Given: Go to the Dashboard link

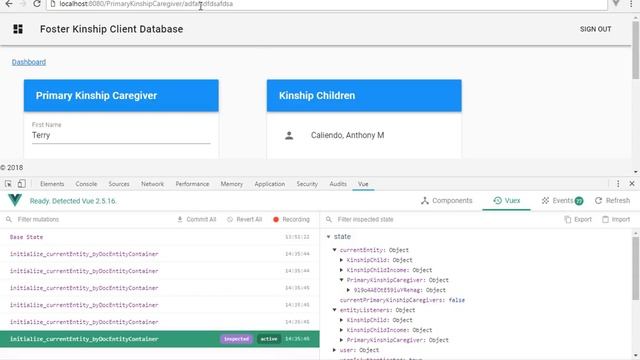Looking at the screenshot, I should coord(29,62).
